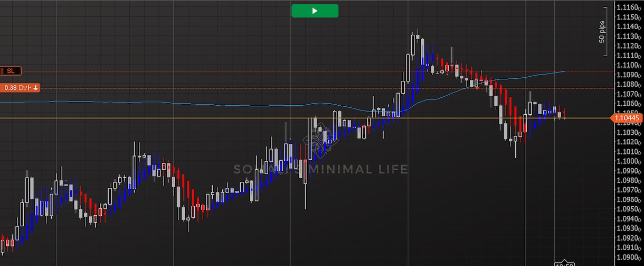
Task: Click price axis label 1.1060
Action: point(630,104)
